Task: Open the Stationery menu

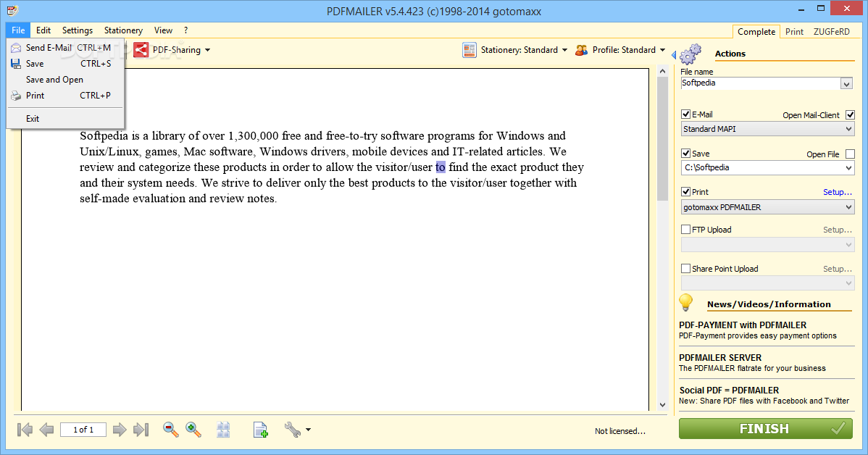Action: [123, 30]
